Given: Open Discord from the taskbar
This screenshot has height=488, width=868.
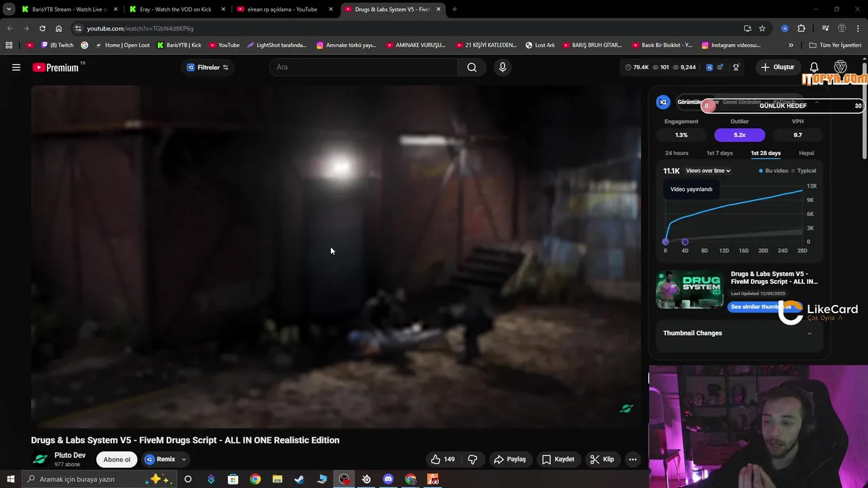Looking at the screenshot, I should tap(389, 479).
